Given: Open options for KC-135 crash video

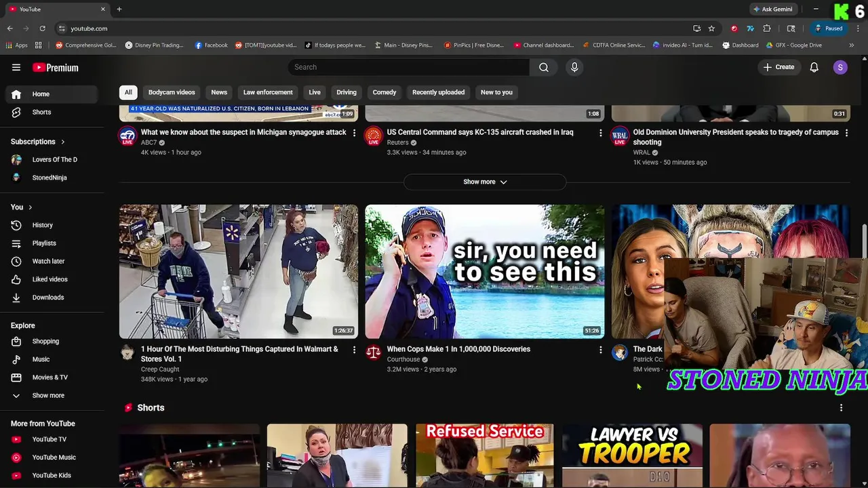Looking at the screenshot, I should [600, 133].
